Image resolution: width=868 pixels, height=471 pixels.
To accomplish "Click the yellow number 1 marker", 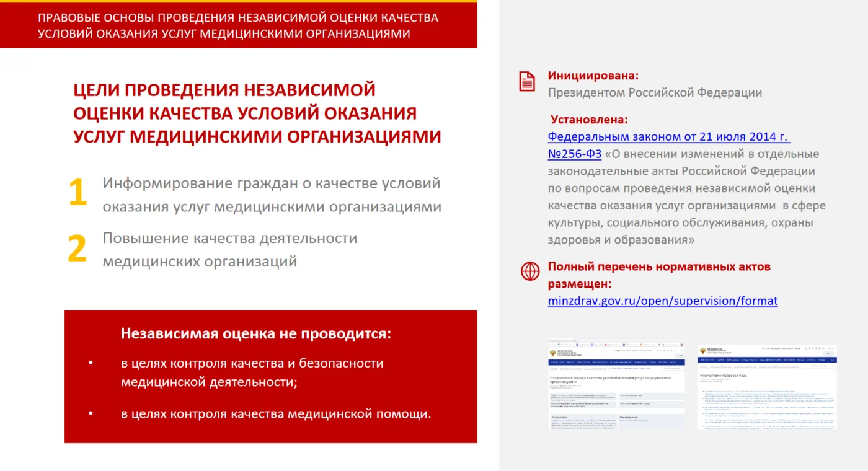I will pos(77,193).
